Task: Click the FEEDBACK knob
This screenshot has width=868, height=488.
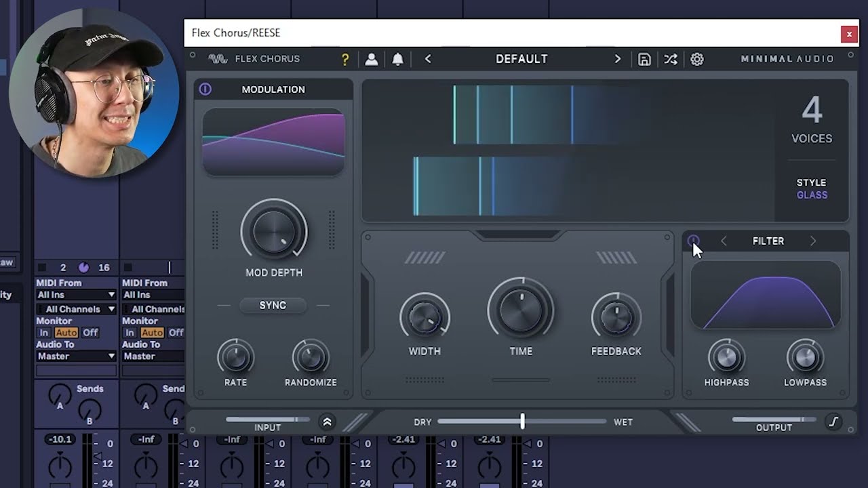Action: pos(616,318)
